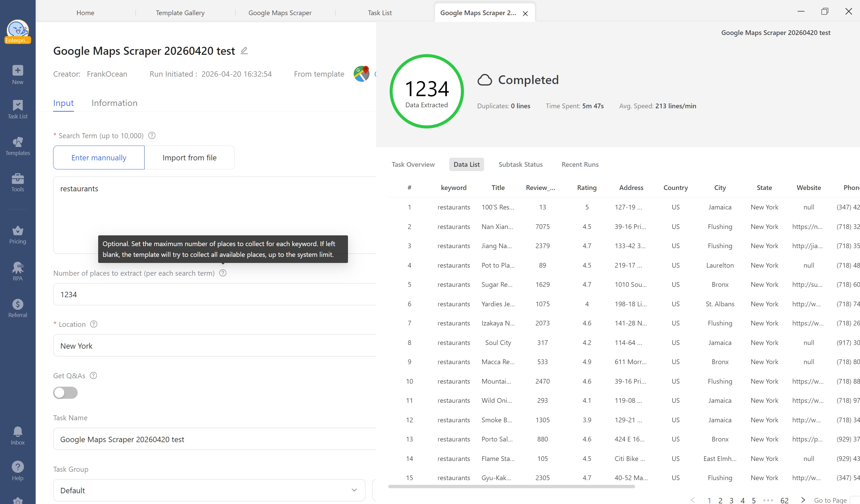
Task: Click the Enterprise user avatar
Action: click(18, 31)
